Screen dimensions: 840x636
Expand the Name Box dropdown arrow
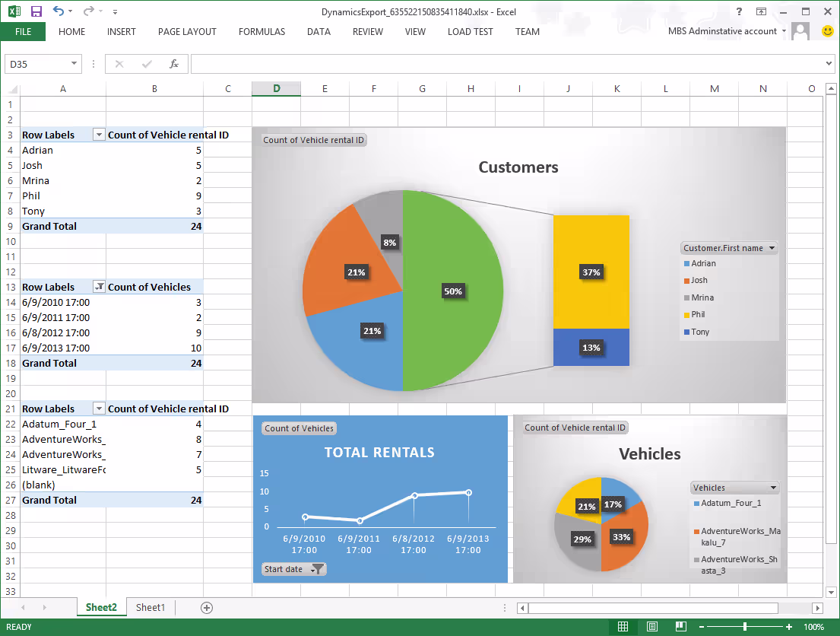click(74, 64)
